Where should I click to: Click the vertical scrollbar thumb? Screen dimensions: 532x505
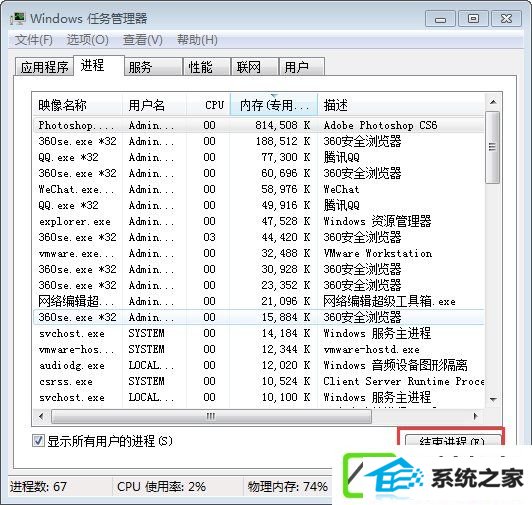tap(493, 147)
